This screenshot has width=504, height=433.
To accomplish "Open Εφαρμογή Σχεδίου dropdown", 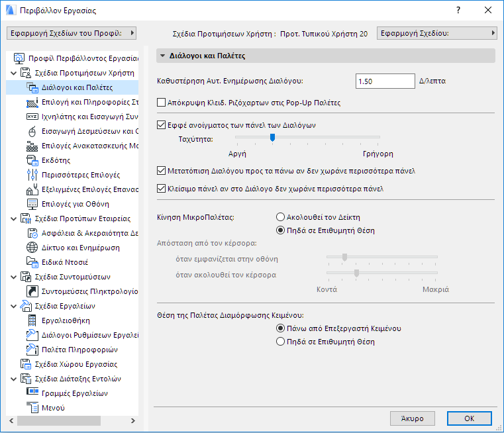I will pyautogui.click(x=437, y=33).
